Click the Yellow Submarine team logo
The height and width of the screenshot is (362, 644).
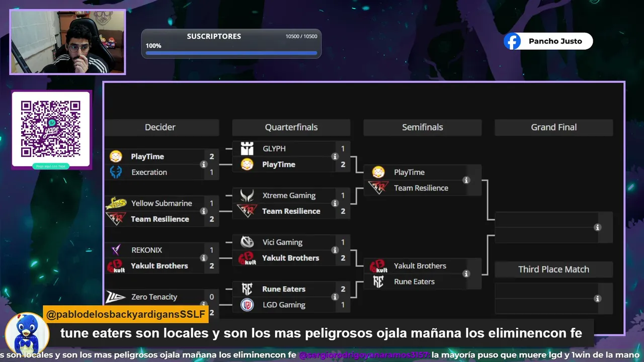(x=115, y=203)
